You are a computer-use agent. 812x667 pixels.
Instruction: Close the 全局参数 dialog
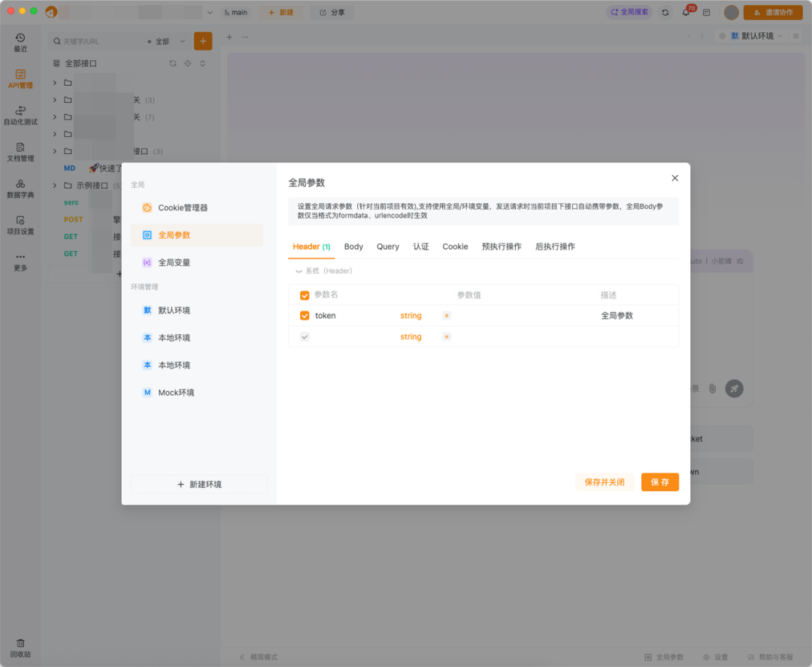[x=674, y=178]
